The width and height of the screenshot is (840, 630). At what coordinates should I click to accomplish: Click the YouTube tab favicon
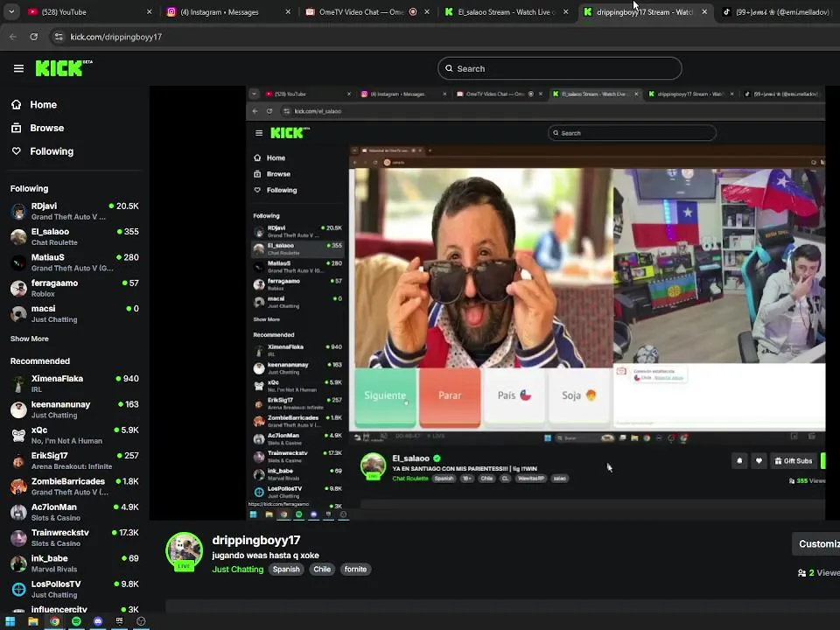pos(32,11)
